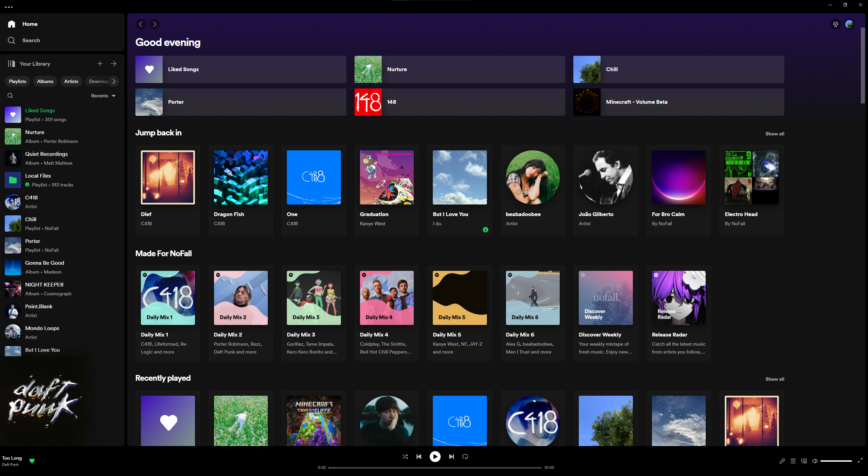
Task: Mute using the volume speaker icon
Action: click(x=815, y=461)
